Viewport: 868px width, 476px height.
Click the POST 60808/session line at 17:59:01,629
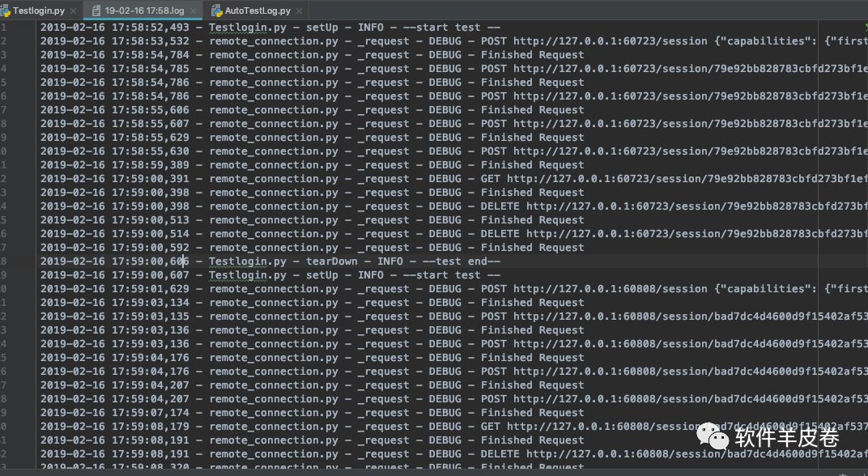pyautogui.click(x=454, y=289)
